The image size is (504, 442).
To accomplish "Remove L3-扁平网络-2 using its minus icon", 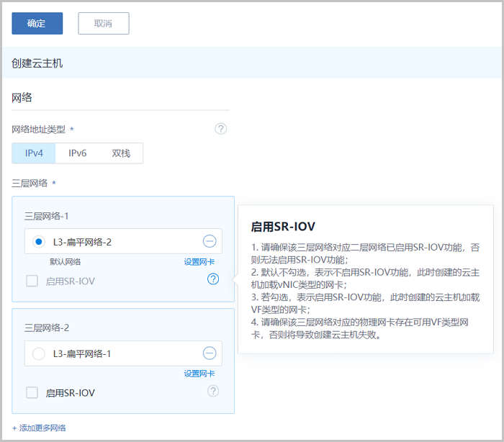I will 210,242.
